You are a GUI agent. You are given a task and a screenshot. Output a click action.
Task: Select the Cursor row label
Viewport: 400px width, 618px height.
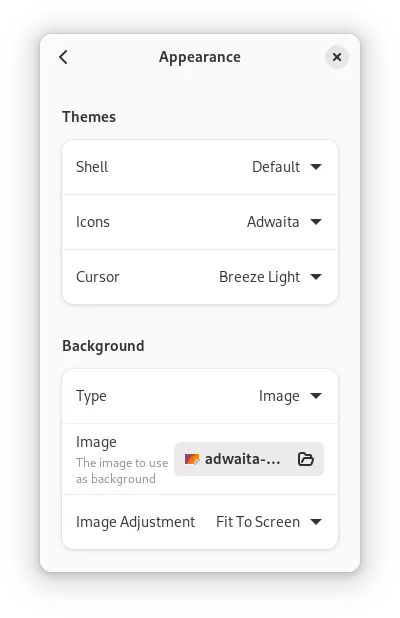click(x=98, y=277)
